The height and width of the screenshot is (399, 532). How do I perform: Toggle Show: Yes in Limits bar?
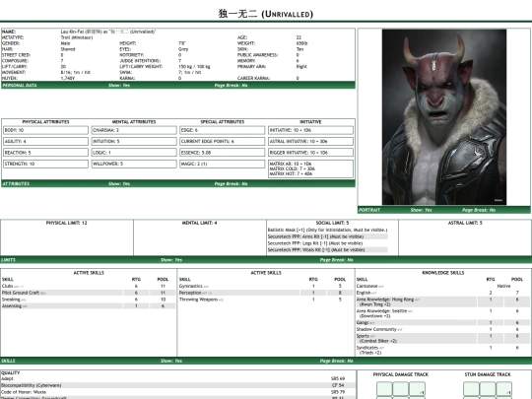(171, 260)
